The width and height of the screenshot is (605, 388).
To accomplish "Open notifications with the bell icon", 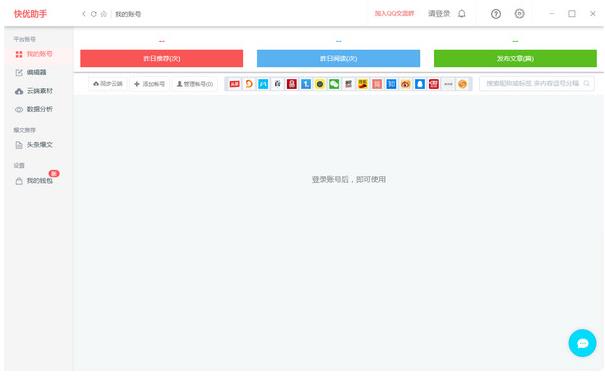I will click(x=461, y=13).
